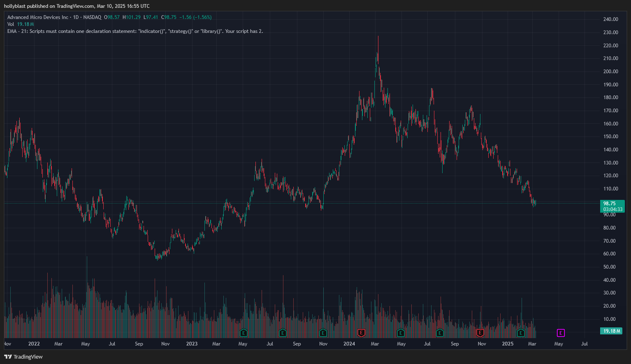Screen dimensions: 631x364
Task: Click the 2025 year label on time axis
Action: [508, 344]
